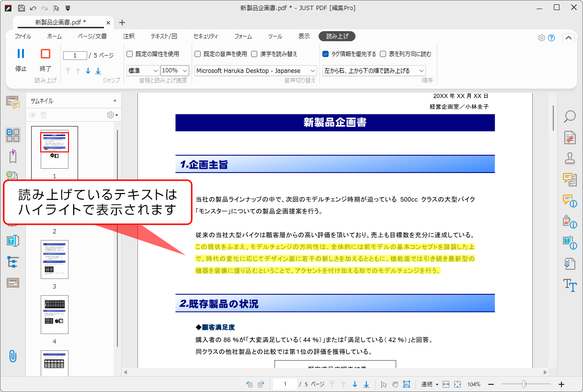Open the checklist document icon

tap(570, 264)
